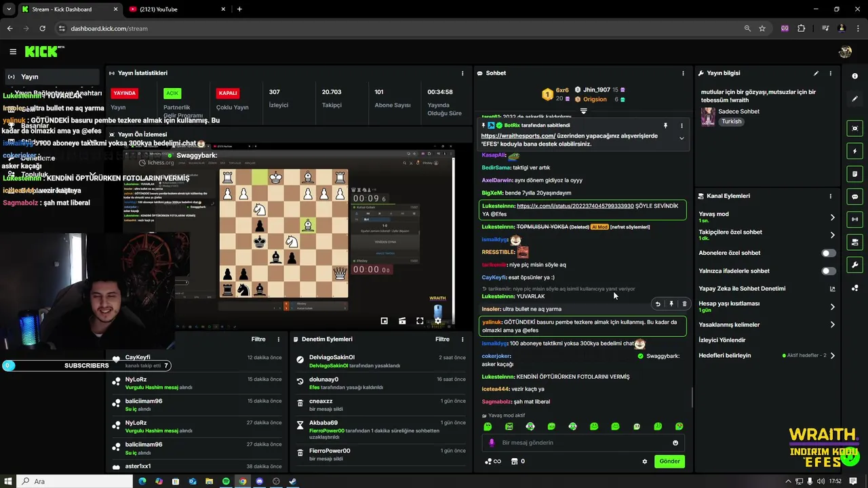Open the Kick hamburger menu
The image size is (868, 488).
[13, 52]
